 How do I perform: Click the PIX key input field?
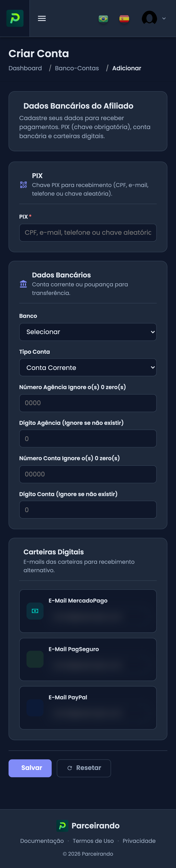click(x=88, y=232)
